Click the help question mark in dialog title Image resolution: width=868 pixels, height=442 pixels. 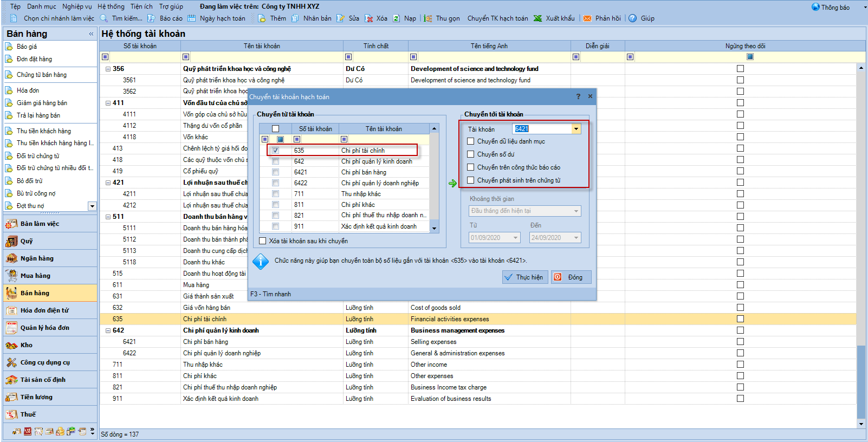point(578,96)
